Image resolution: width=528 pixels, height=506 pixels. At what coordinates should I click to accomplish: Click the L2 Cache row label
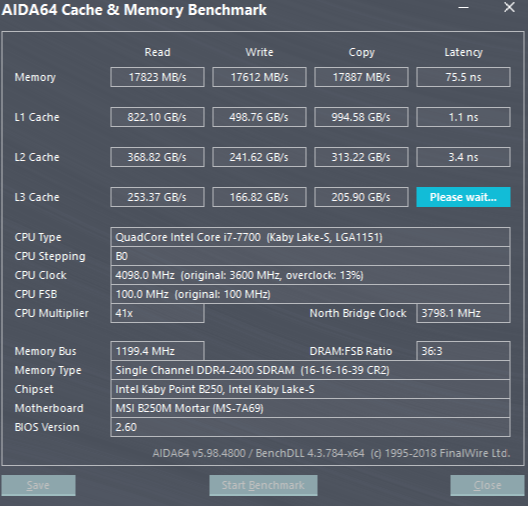(x=37, y=157)
